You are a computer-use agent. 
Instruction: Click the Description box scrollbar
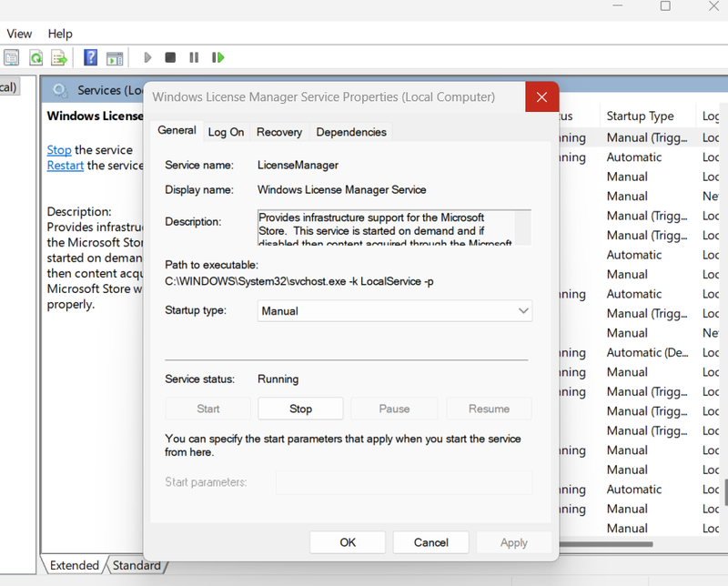point(522,227)
